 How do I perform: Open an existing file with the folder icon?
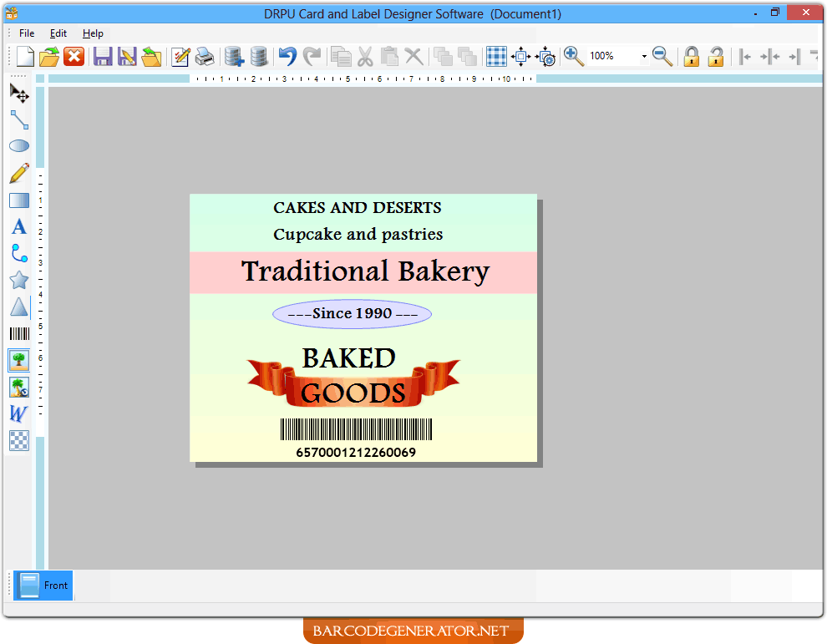click(49, 57)
